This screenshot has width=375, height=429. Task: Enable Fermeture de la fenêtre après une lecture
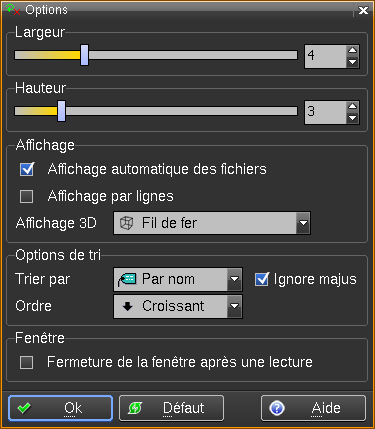27,362
